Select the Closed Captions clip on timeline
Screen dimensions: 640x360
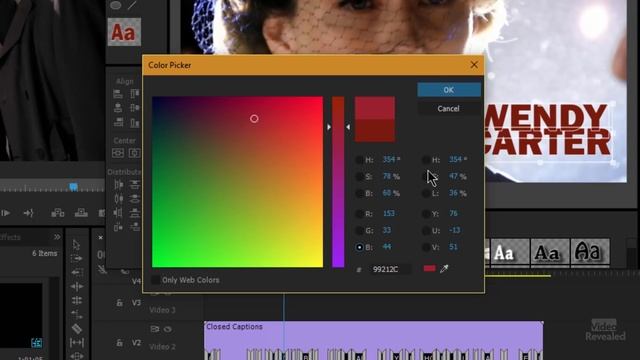point(373,340)
